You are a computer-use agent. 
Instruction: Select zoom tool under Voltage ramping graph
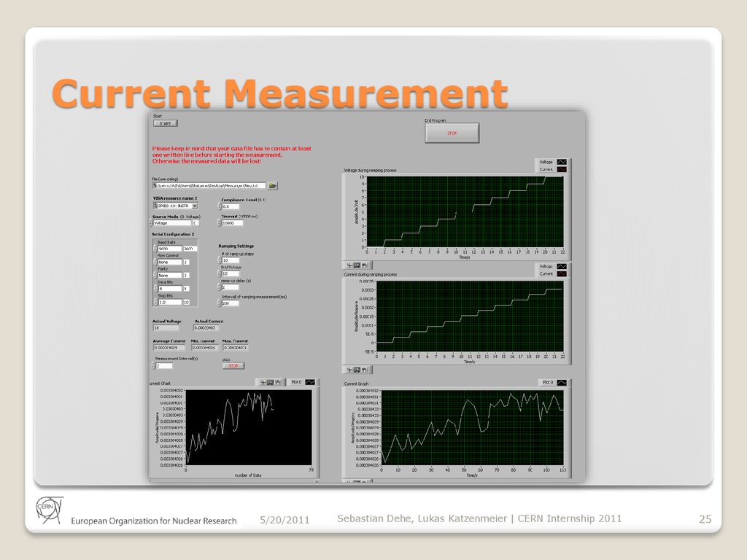[357, 265]
